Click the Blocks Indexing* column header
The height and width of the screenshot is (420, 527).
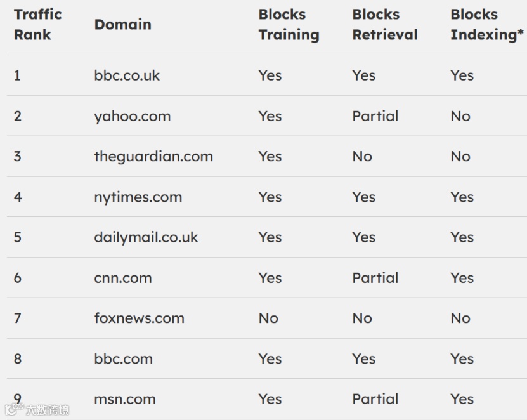(487, 25)
